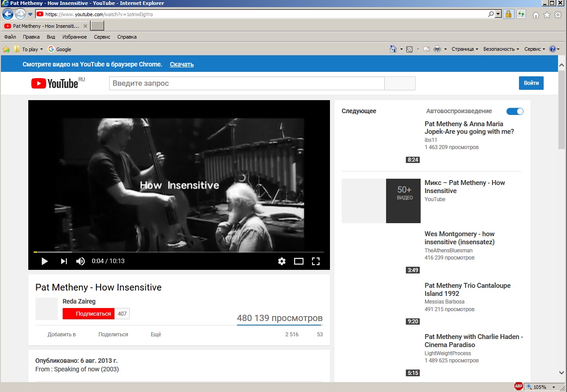Open the Страница dropdown menu
Image resolution: width=567 pixels, height=392 pixels.
465,49
